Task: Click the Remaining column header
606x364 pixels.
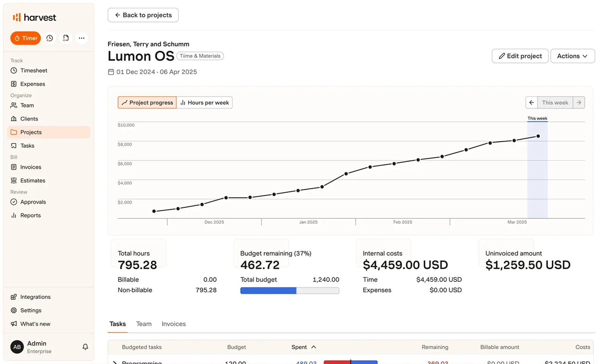Action: click(x=435, y=347)
